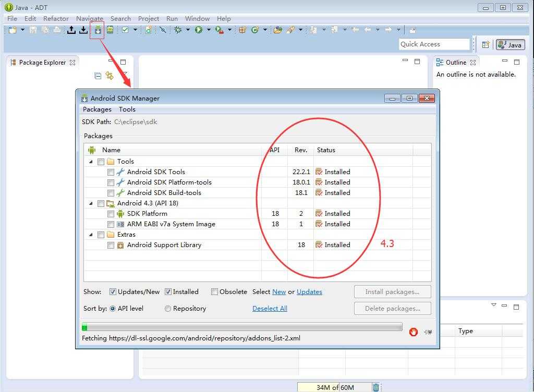Screen dimensions: 534x392
Task: Check the SDK Platform checkbox
Action: [111, 214]
